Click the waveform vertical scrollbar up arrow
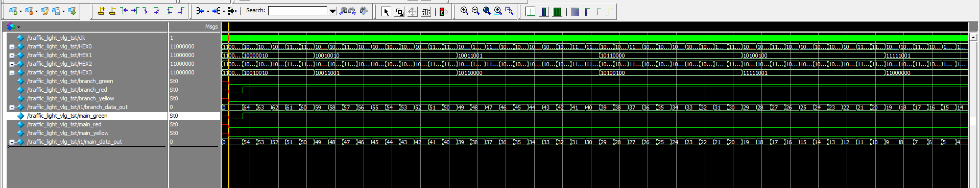 tap(973, 37)
